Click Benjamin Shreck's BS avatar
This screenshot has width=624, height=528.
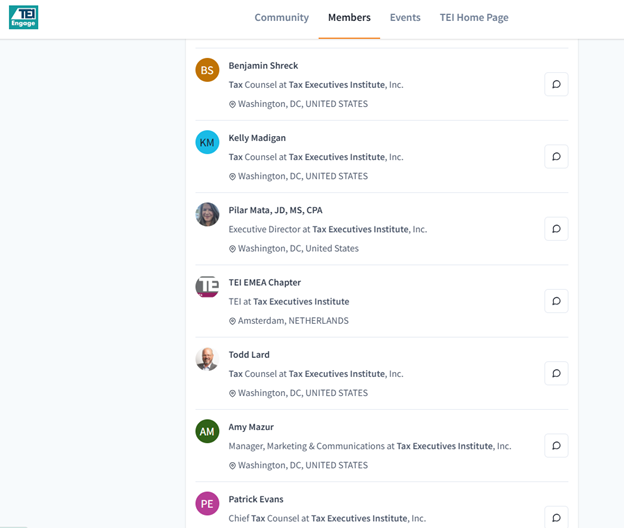point(207,70)
